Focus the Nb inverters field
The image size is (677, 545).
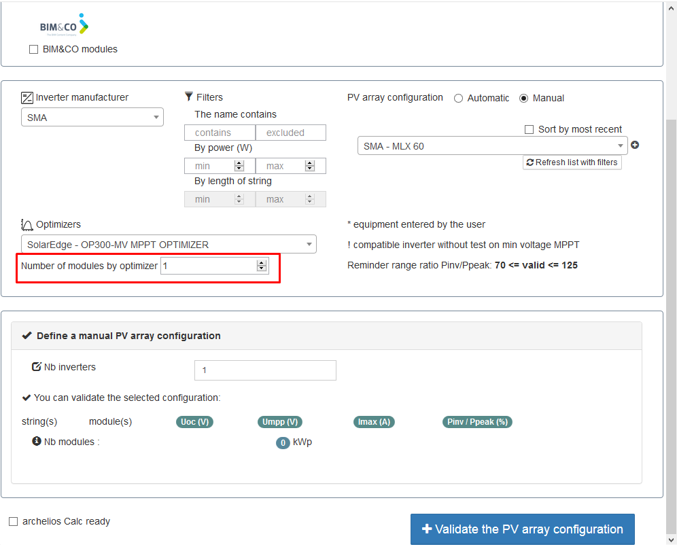pos(265,370)
